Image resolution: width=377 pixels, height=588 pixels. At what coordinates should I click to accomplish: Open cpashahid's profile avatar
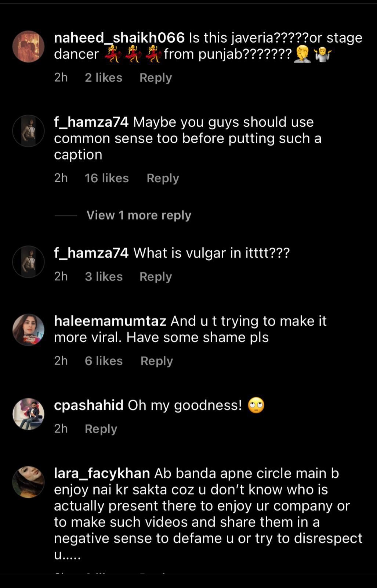point(29,414)
